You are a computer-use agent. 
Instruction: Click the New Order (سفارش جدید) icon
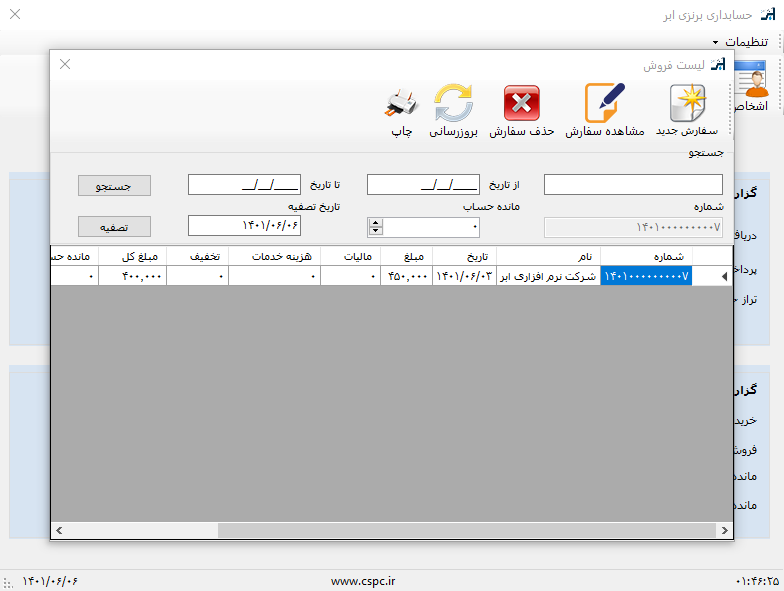(x=687, y=103)
